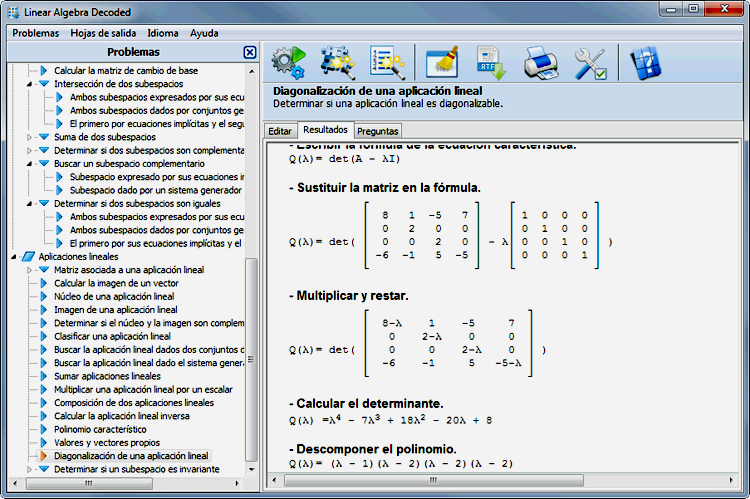Select Imagen de una aplicación lineal

click(x=115, y=310)
